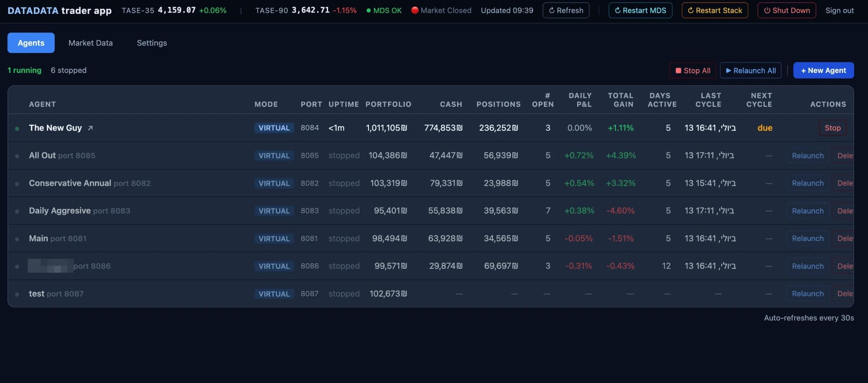
Task: Click the TASE-90 index value 3,642.71
Action: (x=310, y=10)
